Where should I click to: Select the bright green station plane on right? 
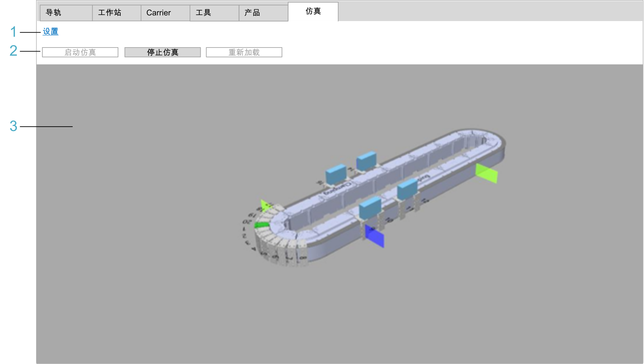[486, 173]
